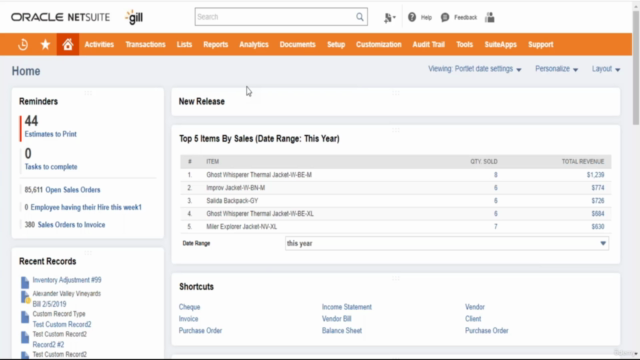
Task: Open the Shortcuts star icon
Action: pos(45,44)
